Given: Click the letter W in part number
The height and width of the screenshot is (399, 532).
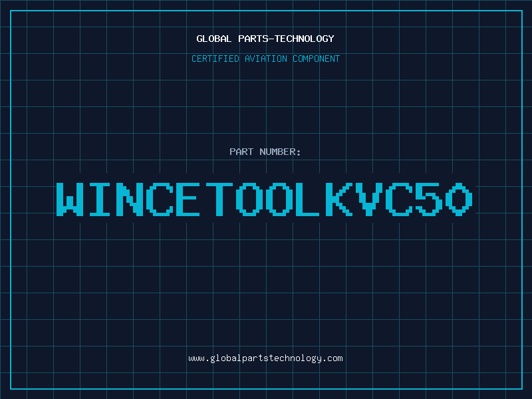Looking at the screenshot, I should click(70, 199).
